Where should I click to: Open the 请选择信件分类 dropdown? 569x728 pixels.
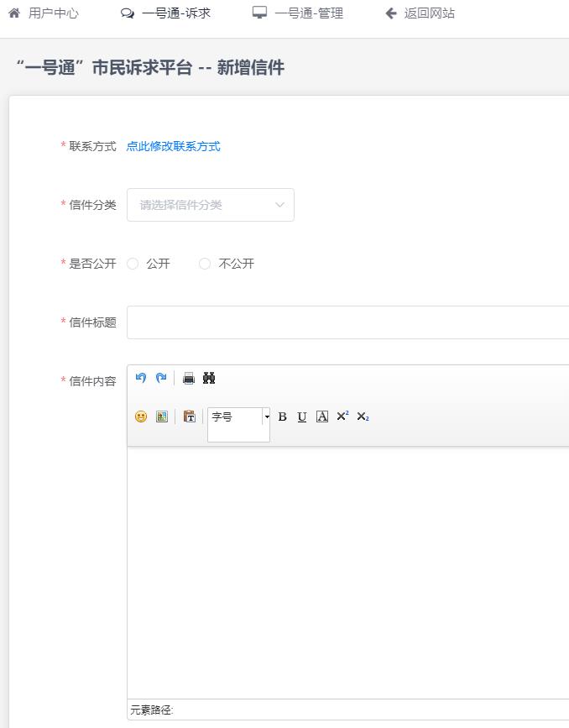tap(211, 205)
